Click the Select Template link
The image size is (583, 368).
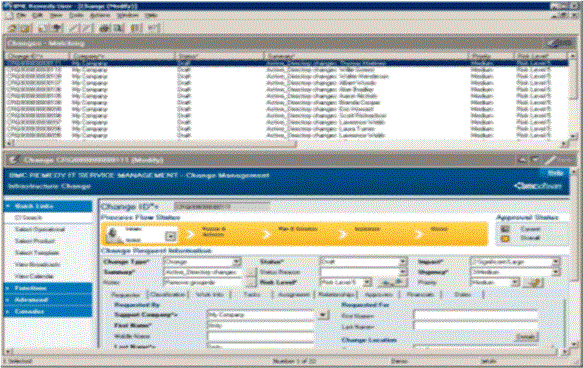click(x=37, y=253)
